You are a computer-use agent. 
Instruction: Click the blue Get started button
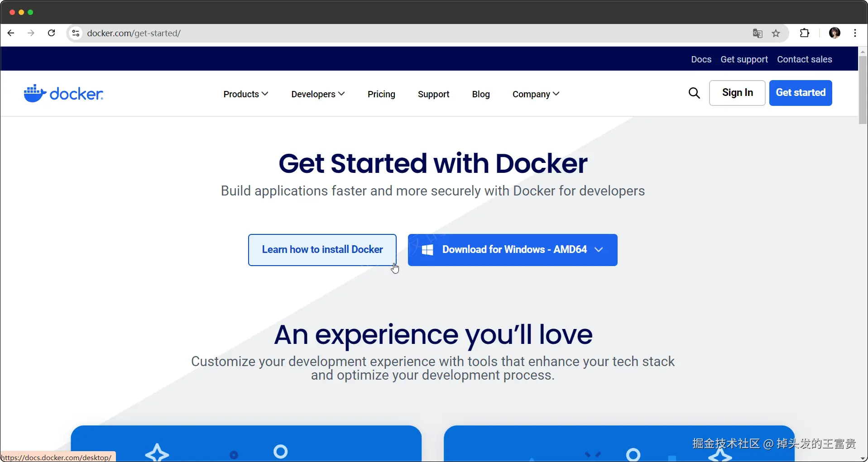(x=801, y=93)
